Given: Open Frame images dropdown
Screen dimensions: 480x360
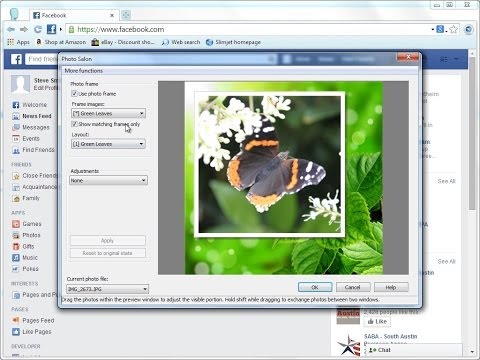Looking at the screenshot, I should click(x=108, y=113).
